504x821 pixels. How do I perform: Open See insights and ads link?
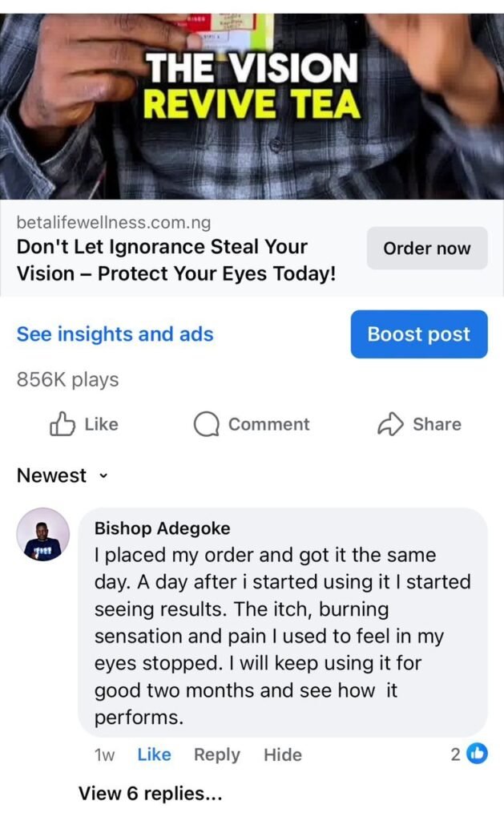(x=115, y=334)
